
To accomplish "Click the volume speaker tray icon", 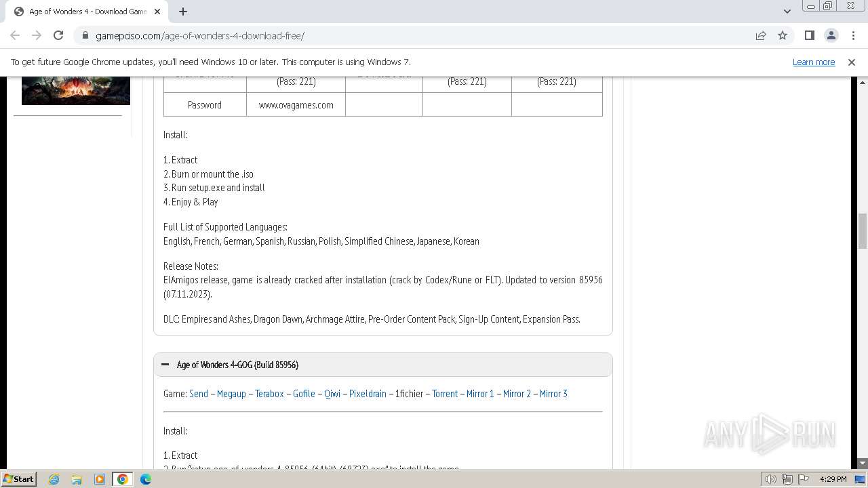I will click(x=771, y=479).
